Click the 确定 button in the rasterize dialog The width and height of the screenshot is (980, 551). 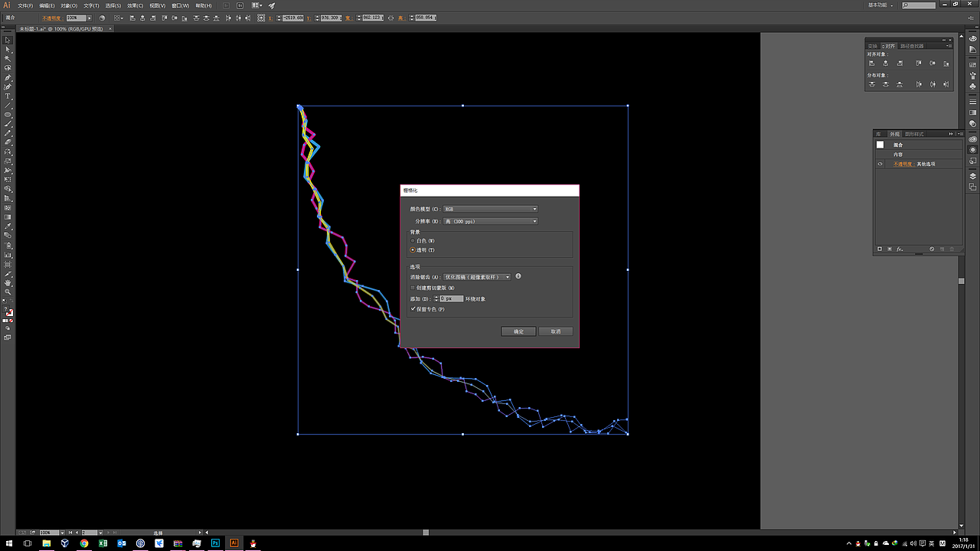pyautogui.click(x=518, y=331)
